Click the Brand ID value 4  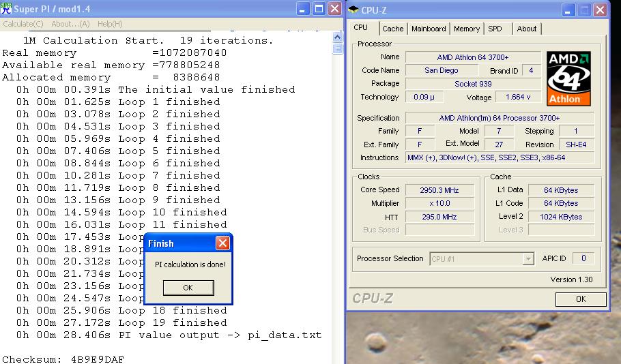532,70
